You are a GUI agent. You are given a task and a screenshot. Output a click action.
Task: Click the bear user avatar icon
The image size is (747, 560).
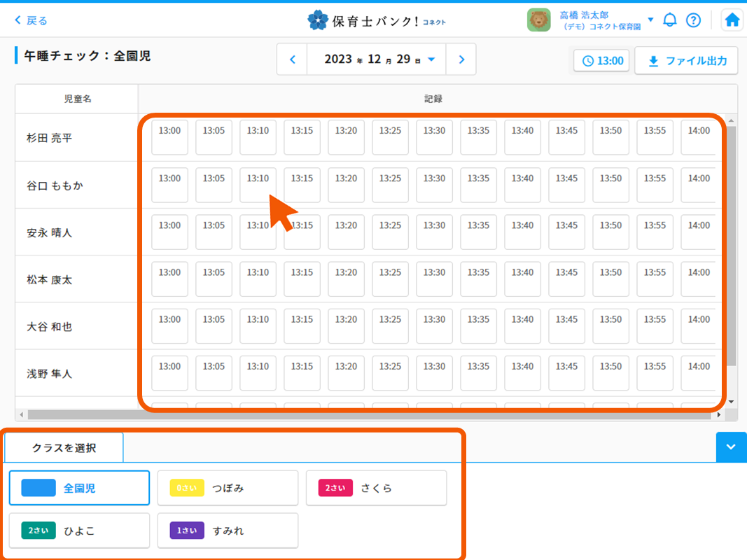click(x=538, y=20)
